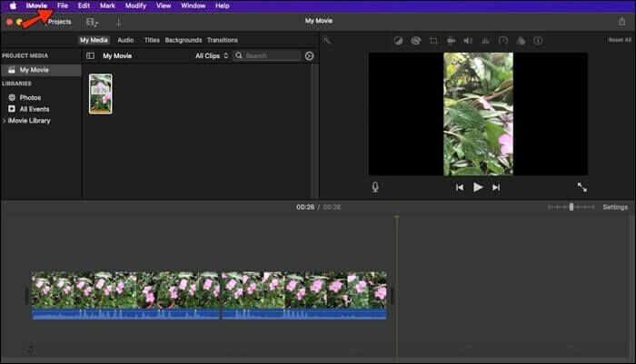Click the import media down-arrow
The height and width of the screenshot is (364, 636).
pos(118,23)
